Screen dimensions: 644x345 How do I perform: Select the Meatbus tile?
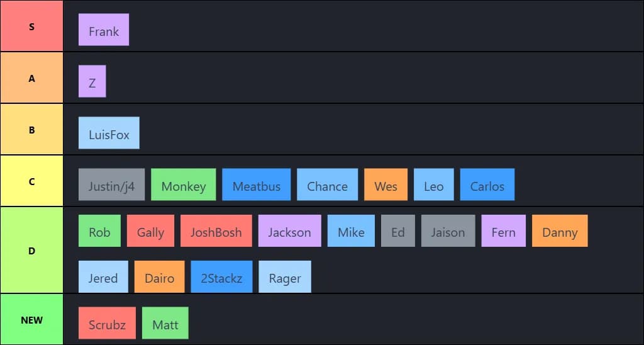pos(257,185)
